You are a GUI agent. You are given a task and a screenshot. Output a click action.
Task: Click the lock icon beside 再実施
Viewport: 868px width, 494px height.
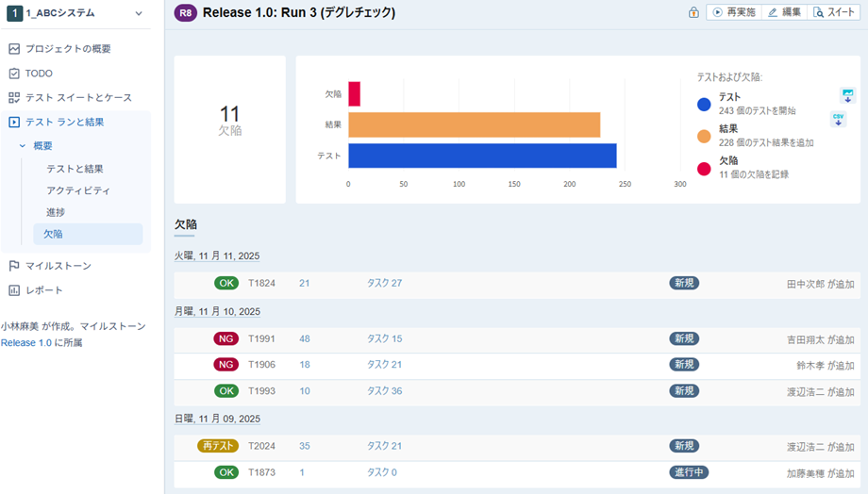(x=693, y=12)
